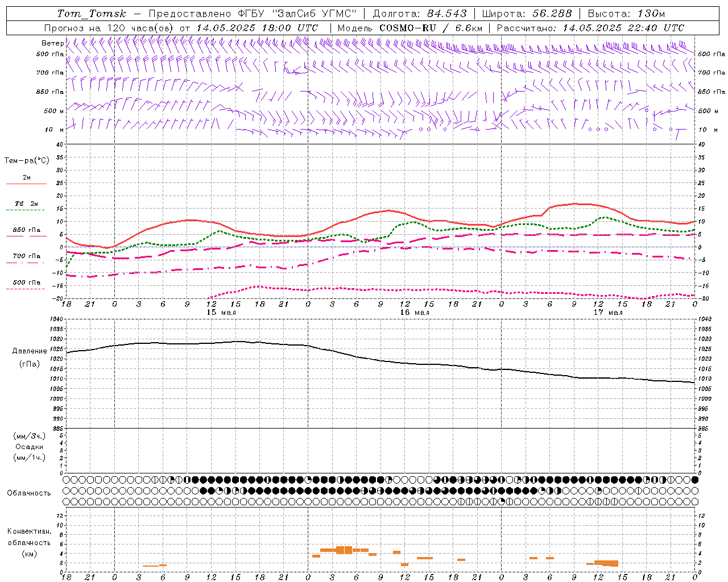Click the Ветер wind section label
The image size is (728, 582).
53,43
